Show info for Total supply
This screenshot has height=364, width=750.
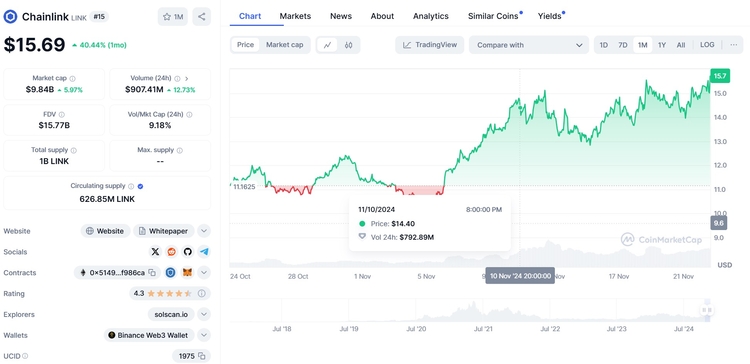tap(73, 150)
